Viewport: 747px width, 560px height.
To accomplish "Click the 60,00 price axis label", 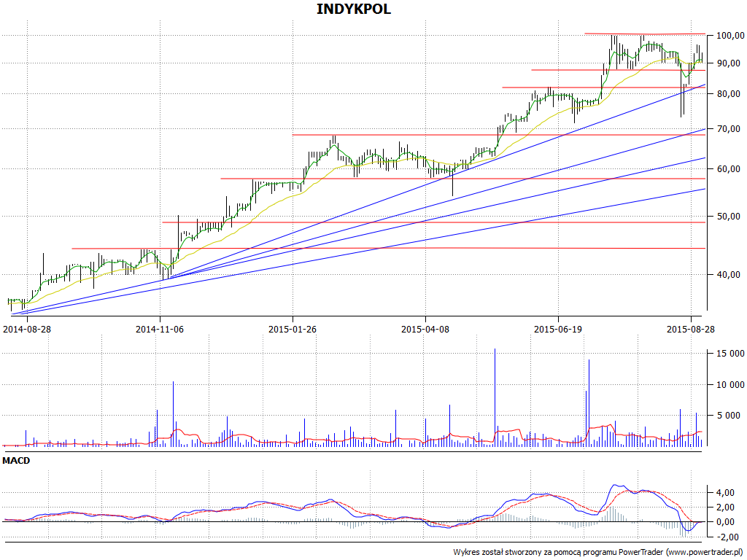I will pos(729,169).
